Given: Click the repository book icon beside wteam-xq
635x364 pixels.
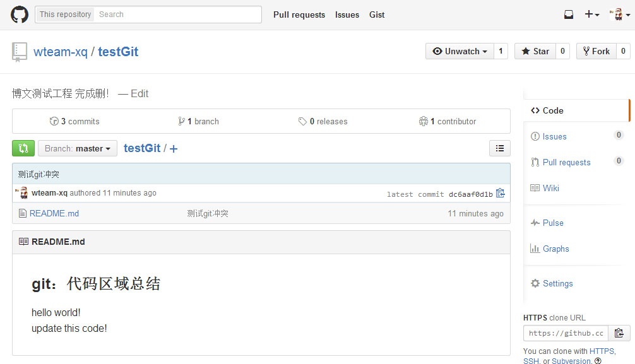Looking at the screenshot, I should [20, 52].
